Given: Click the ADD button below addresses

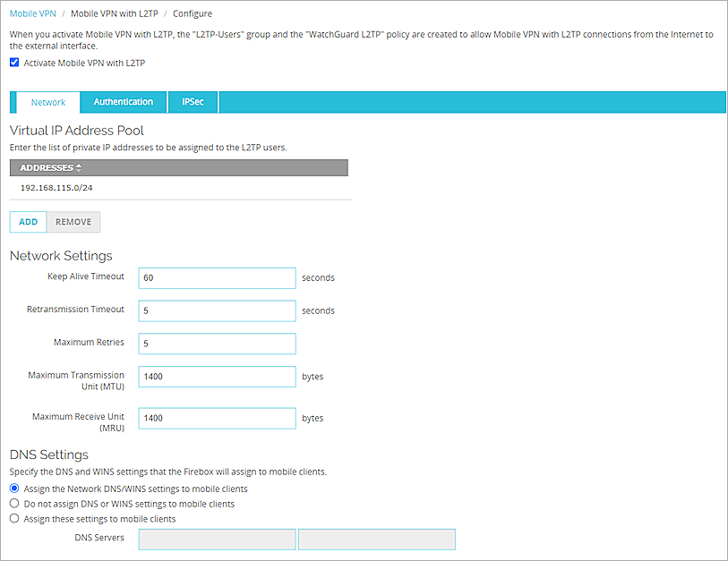Looking at the screenshot, I should pyautogui.click(x=27, y=221).
